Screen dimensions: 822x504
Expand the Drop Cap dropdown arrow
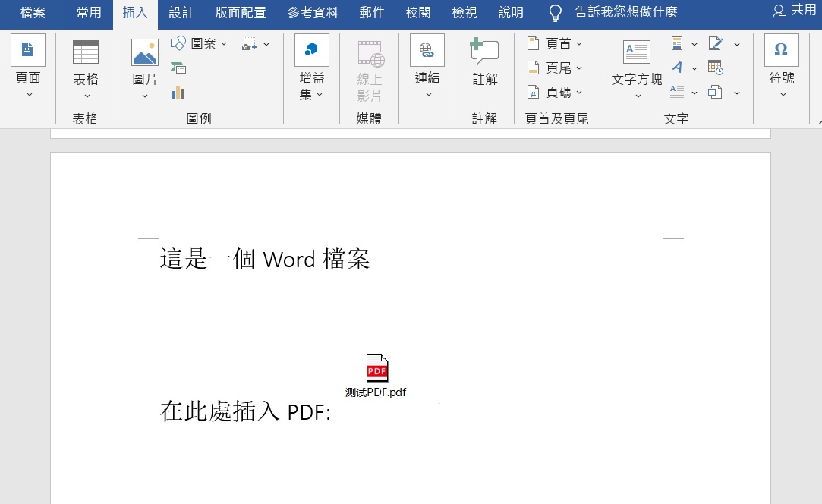[694, 93]
